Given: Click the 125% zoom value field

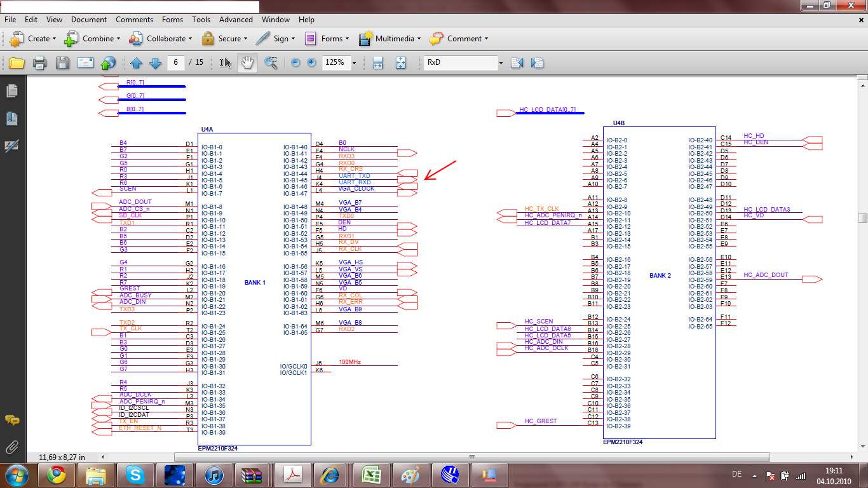Looking at the screenshot, I should pyautogui.click(x=336, y=62).
